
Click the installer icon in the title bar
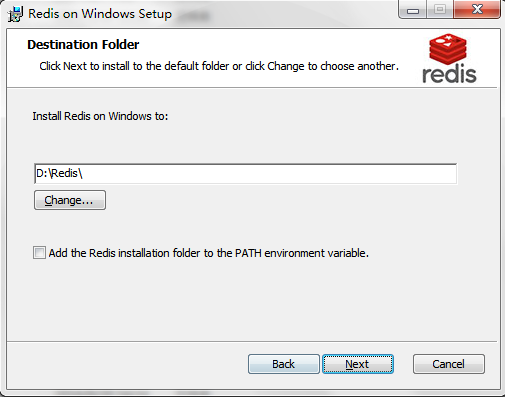[x=15, y=14]
